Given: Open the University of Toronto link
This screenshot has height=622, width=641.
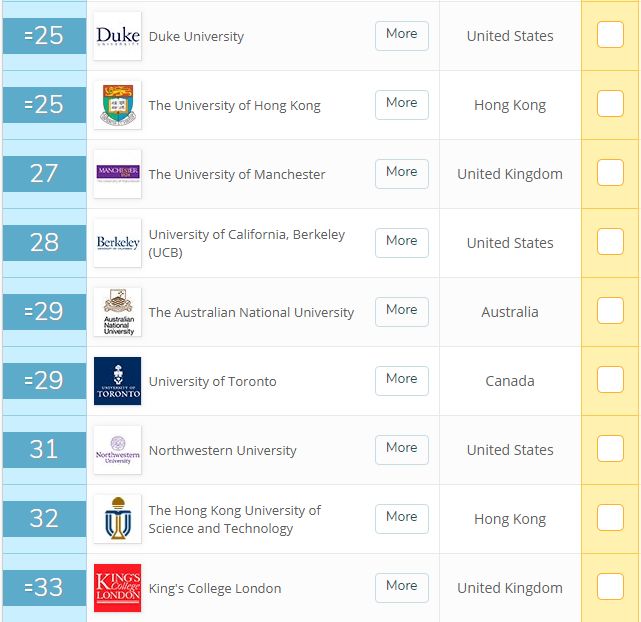Looking at the screenshot, I should [x=212, y=381].
